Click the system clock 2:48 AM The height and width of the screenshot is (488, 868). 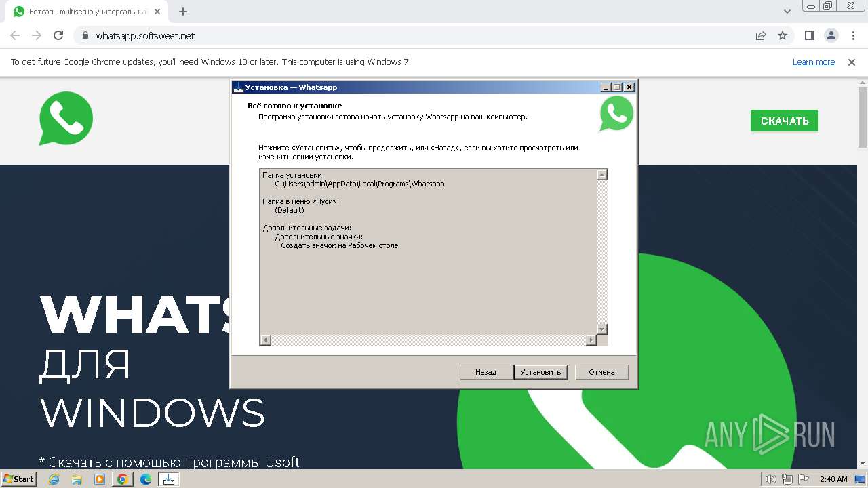pos(833,479)
